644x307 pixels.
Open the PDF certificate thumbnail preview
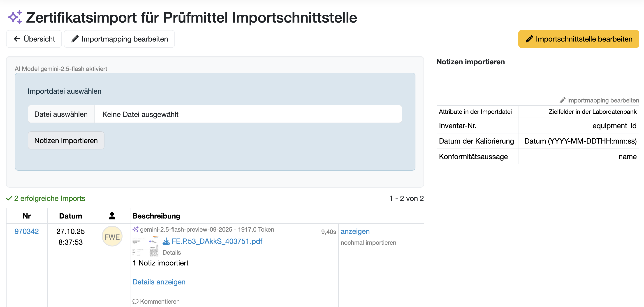coord(145,246)
